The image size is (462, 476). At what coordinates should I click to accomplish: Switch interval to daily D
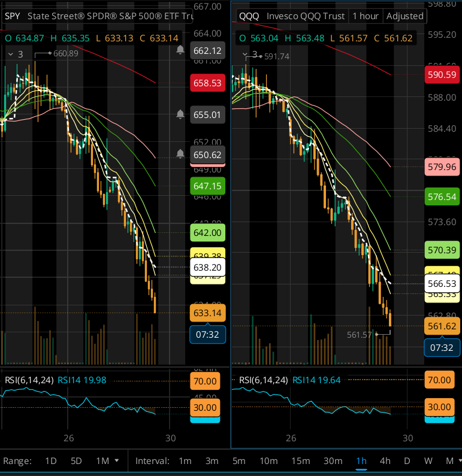pyautogui.click(x=407, y=461)
